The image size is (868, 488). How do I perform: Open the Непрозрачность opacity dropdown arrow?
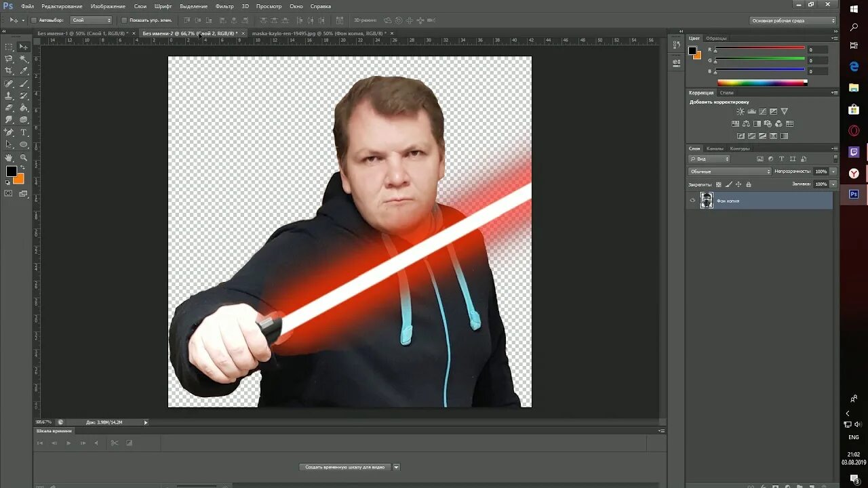click(833, 171)
